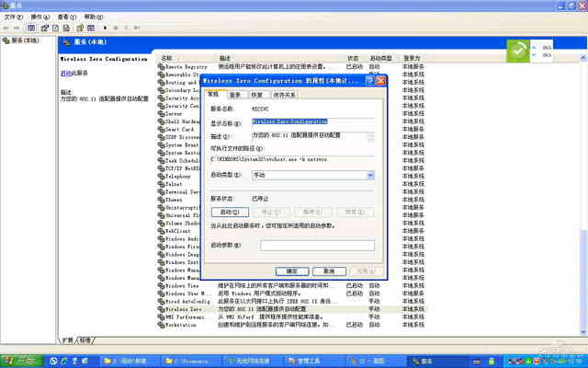Click the Pause Service toolbar icon
The image size is (588, 368).
pos(126,28)
